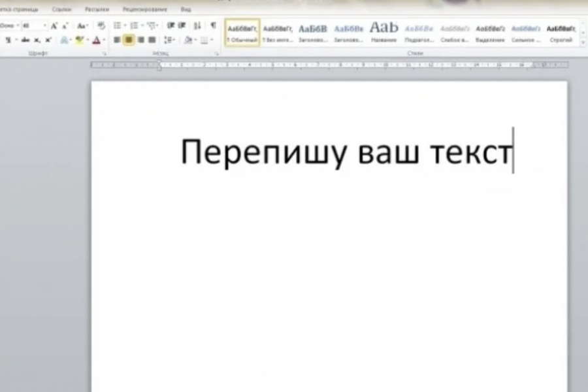Open the page layout (страницы) tab
The image size is (588, 392).
pyautogui.click(x=20, y=9)
